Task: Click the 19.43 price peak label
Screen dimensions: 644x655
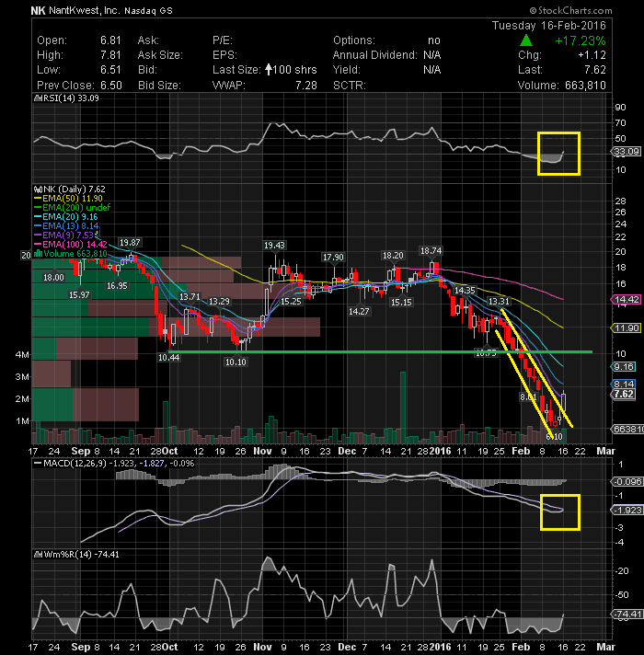Action: tap(274, 246)
